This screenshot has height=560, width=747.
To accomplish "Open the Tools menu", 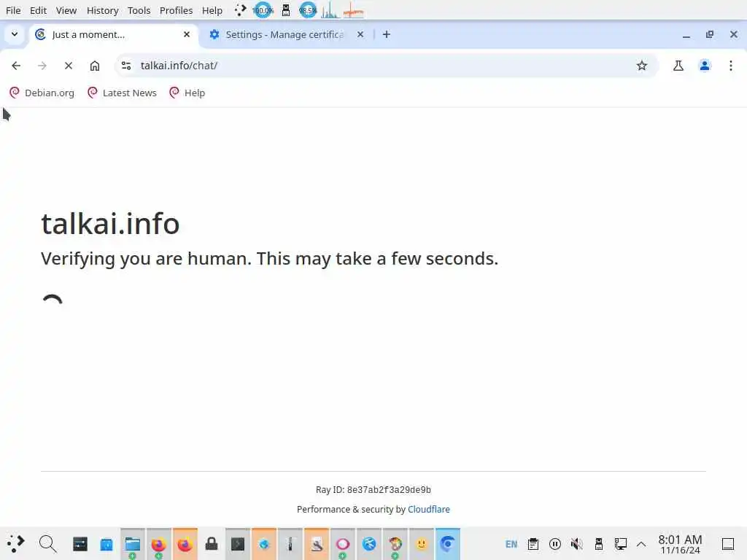I will pos(139,10).
